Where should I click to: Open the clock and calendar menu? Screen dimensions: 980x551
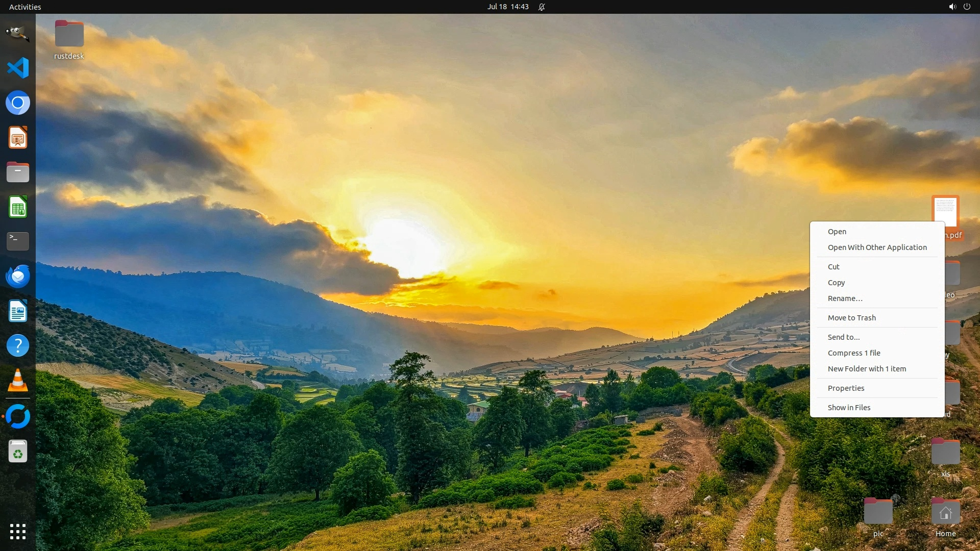[x=507, y=7]
